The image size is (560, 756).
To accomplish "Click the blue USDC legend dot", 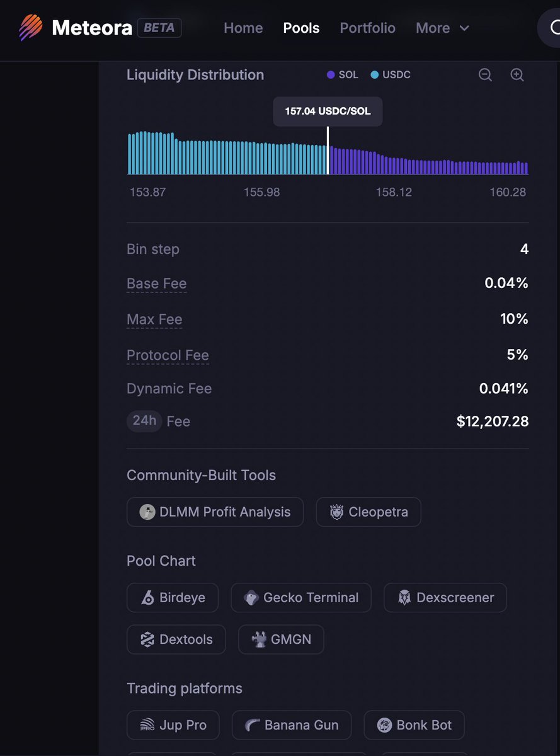I will [375, 75].
